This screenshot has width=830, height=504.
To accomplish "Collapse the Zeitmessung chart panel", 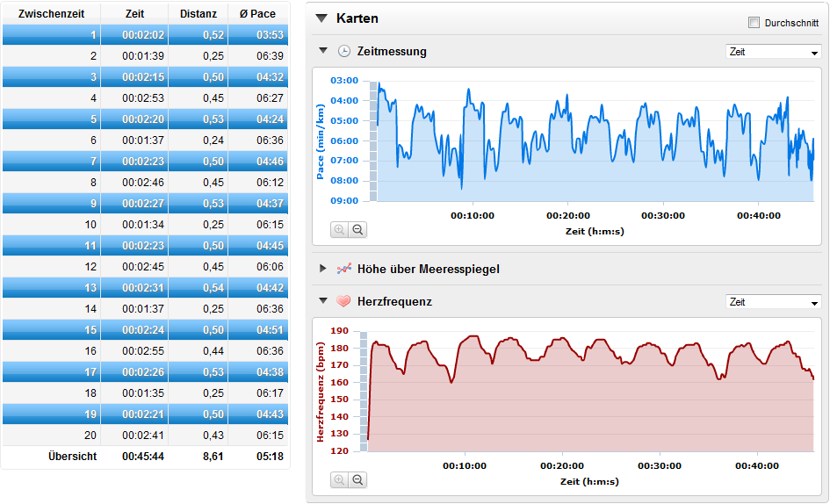I will coord(323,51).
